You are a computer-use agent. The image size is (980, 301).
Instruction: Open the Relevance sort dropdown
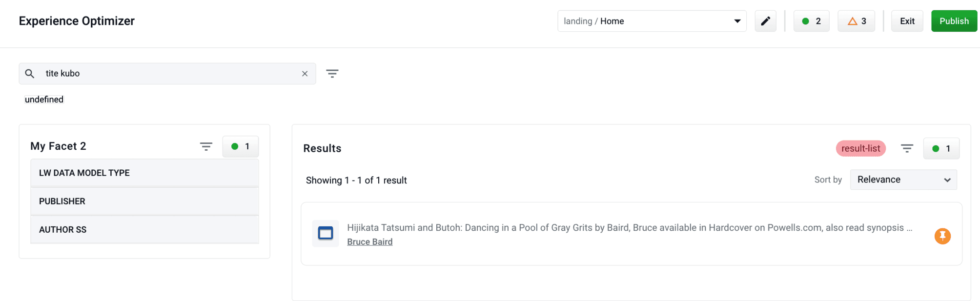(903, 180)
